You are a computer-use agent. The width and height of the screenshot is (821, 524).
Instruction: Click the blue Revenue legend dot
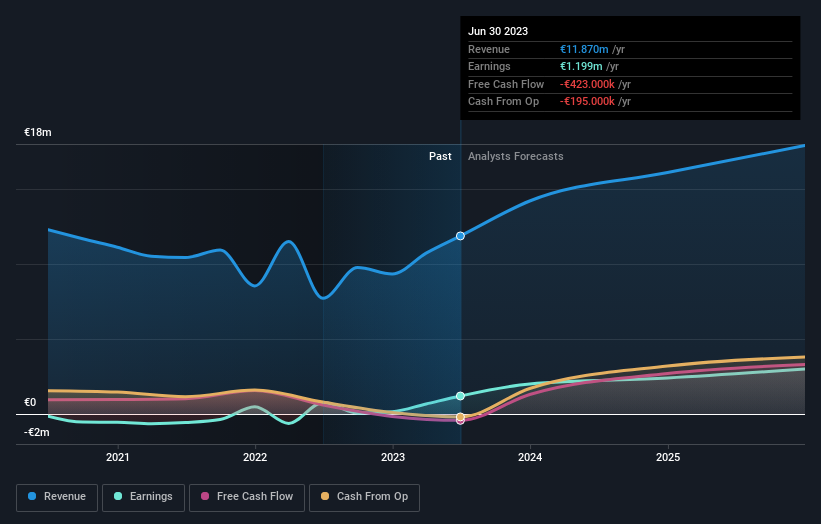[32, 496]
